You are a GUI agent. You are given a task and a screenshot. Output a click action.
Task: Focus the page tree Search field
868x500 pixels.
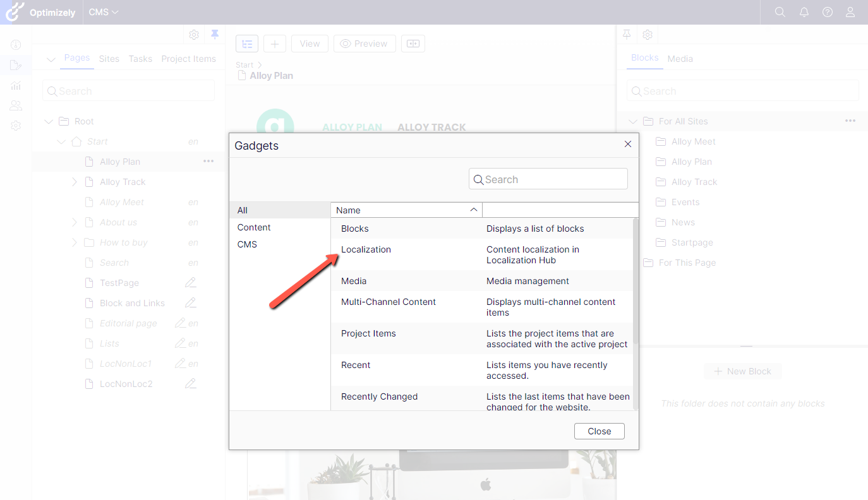[129, 91]
